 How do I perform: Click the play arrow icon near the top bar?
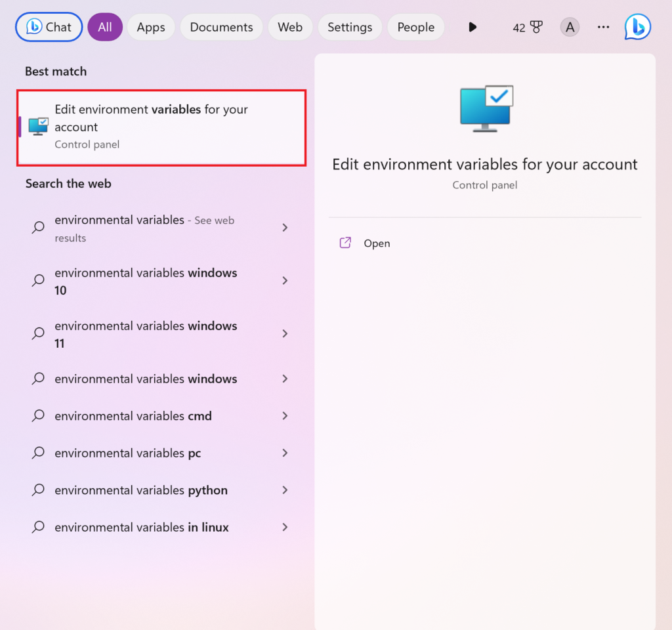click(x=473, y=27)
